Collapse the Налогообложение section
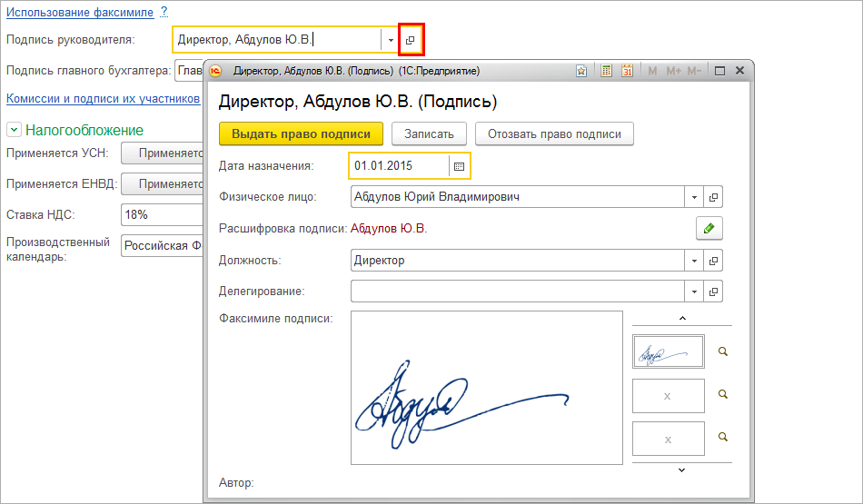 tap(14, 130)
